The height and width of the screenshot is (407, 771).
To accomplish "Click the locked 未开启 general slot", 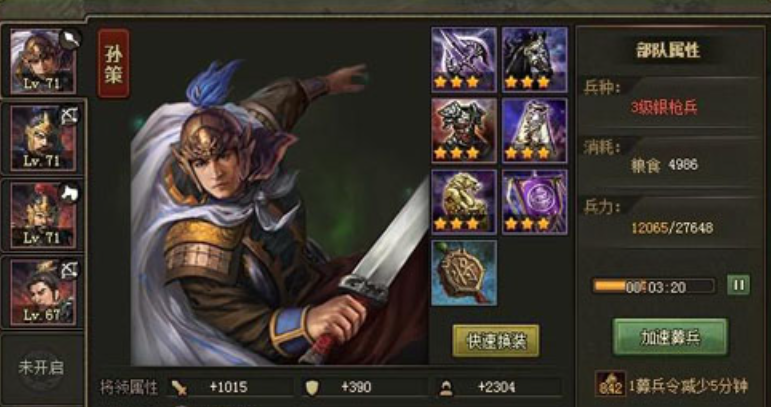I will tap(41, 368).
